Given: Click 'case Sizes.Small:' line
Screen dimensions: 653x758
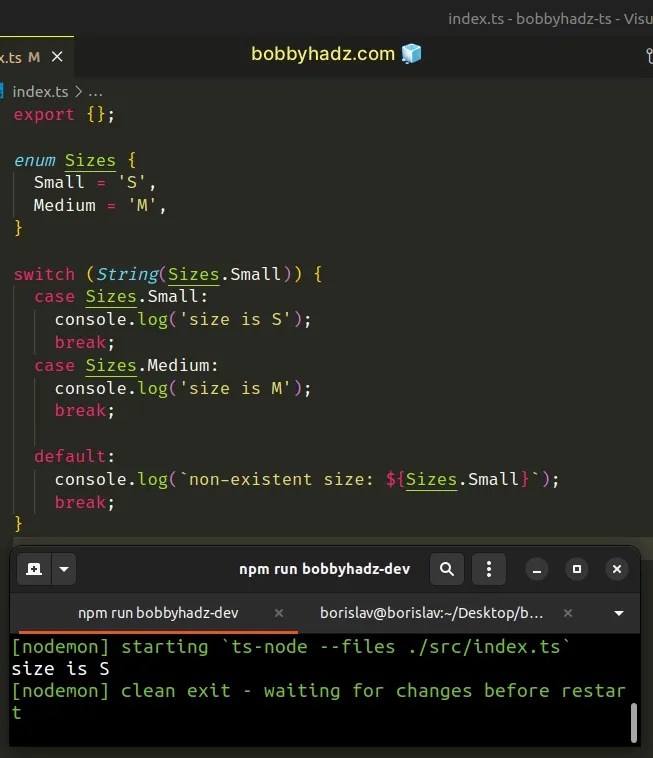Looking at the screenshot, I should pos(121,296).
